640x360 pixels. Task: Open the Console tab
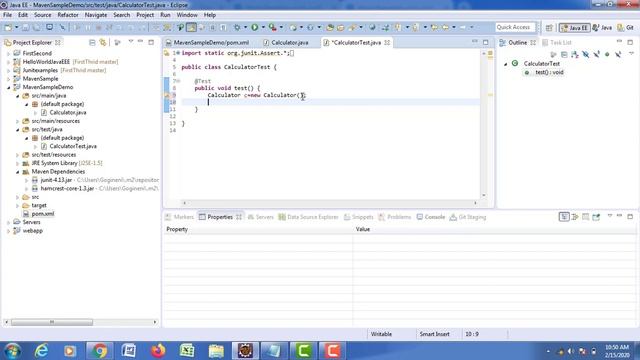[x=431, y=217]
